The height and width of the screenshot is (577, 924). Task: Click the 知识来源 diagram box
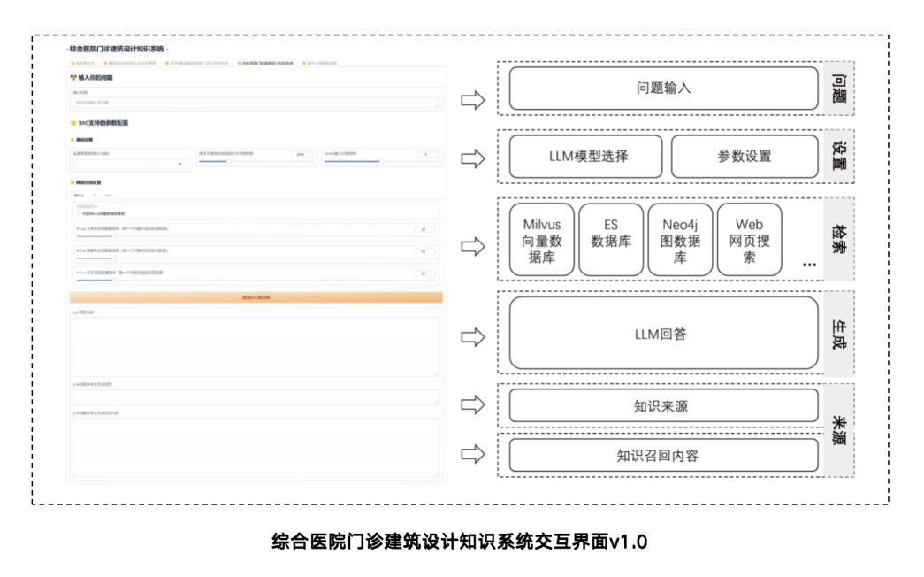(x=663, y=405)
